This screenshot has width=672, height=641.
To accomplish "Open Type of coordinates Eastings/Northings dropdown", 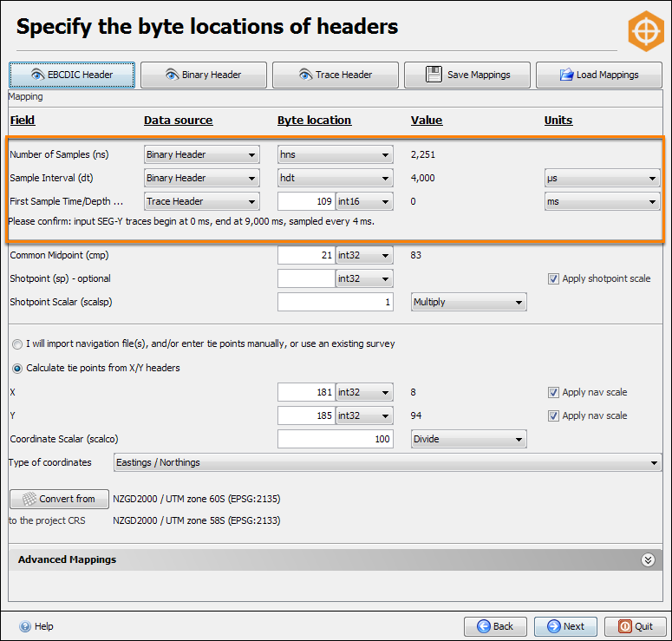I will coord(388,462).
